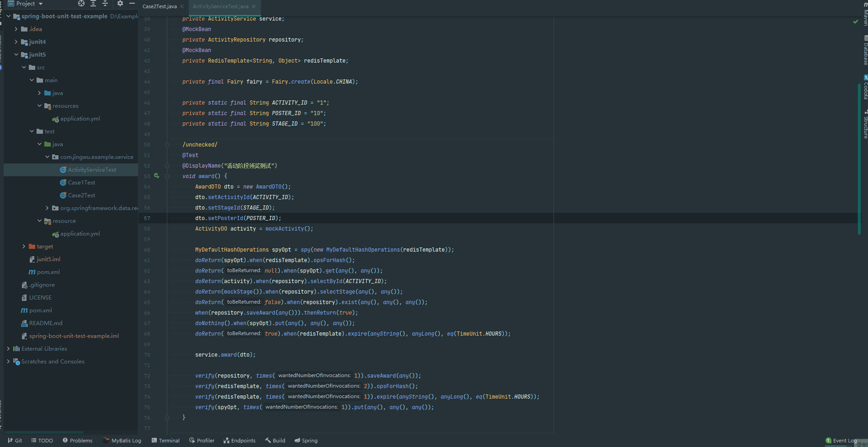Screen dimensions: 868x447
Task: Collapse the src folder
Action: 24,67
